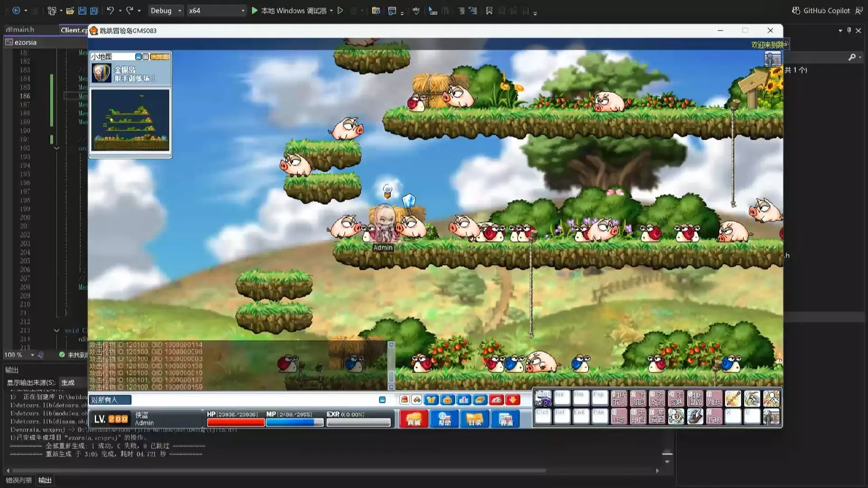Click the 任务 quest key slot
868x488 pixels.
(x=619, y=416)
